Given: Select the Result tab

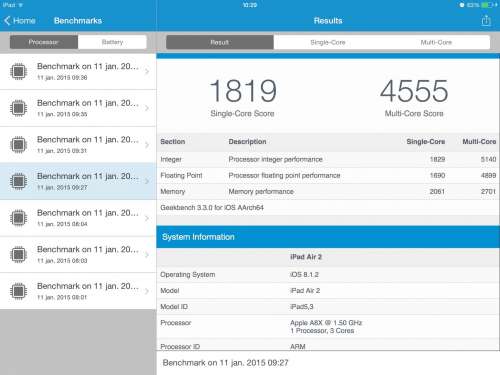Looking at the screenshot, I should tap(220, 42).
